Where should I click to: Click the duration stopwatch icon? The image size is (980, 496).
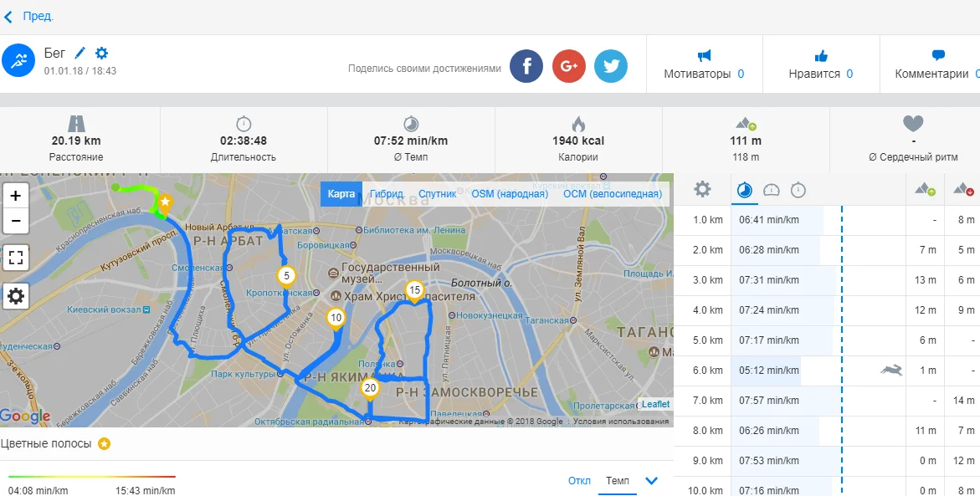point(244,123)
